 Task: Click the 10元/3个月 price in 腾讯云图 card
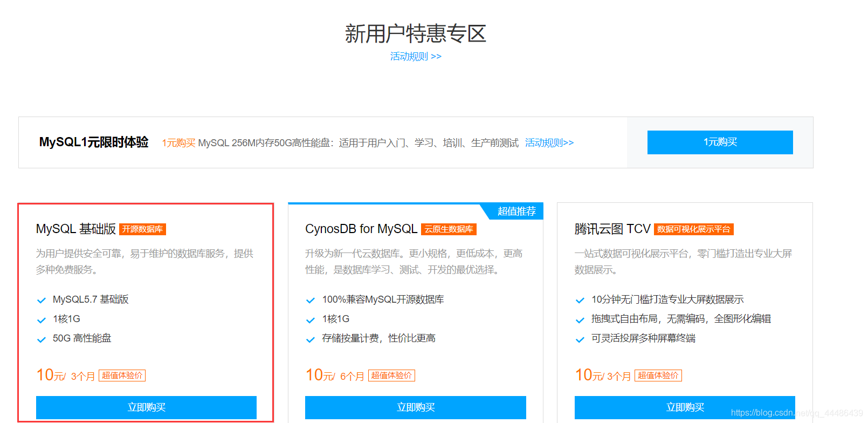point(603,375)
